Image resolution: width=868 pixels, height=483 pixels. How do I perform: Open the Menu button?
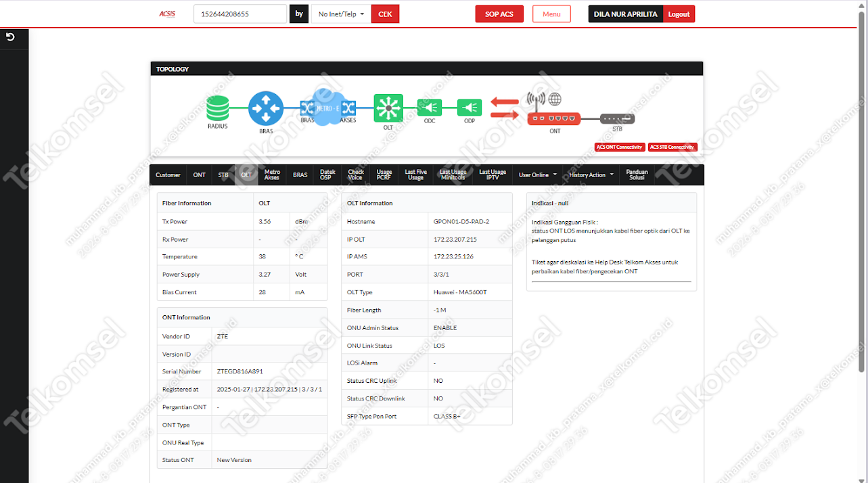551,14
